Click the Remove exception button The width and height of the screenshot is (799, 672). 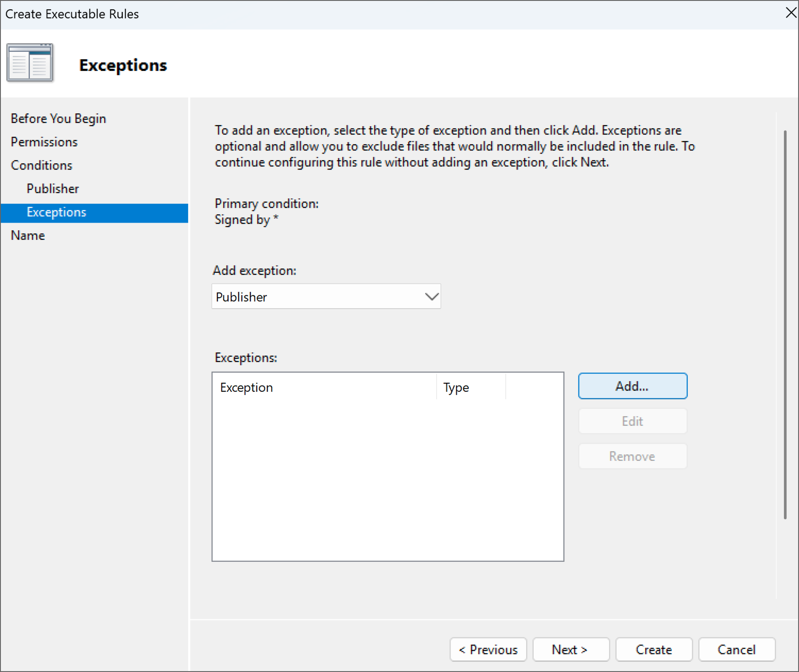tap(632, 456)
